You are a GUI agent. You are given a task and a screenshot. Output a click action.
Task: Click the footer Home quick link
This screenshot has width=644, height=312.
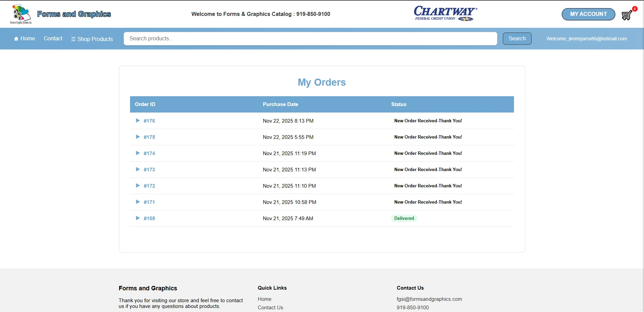(264, 299)
